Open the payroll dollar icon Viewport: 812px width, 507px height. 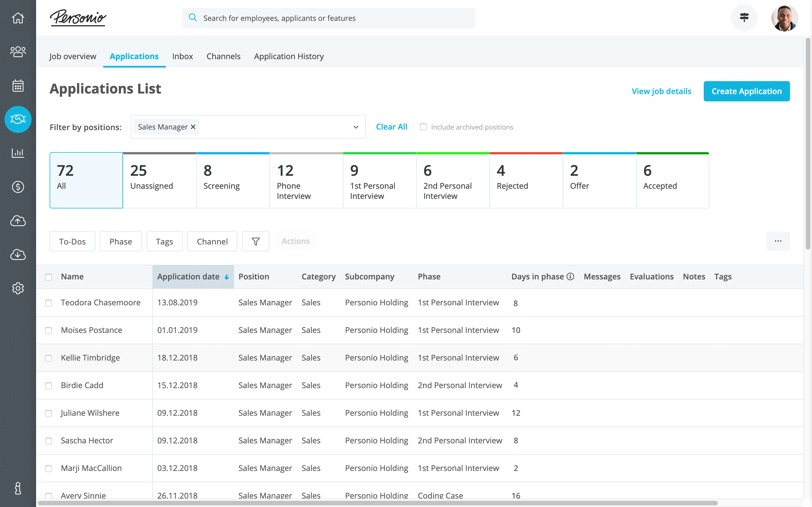[18, 187]
